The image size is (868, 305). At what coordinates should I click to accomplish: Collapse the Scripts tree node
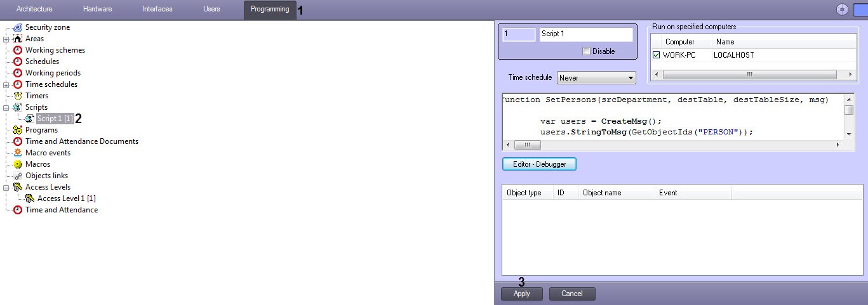pos(6,108)
